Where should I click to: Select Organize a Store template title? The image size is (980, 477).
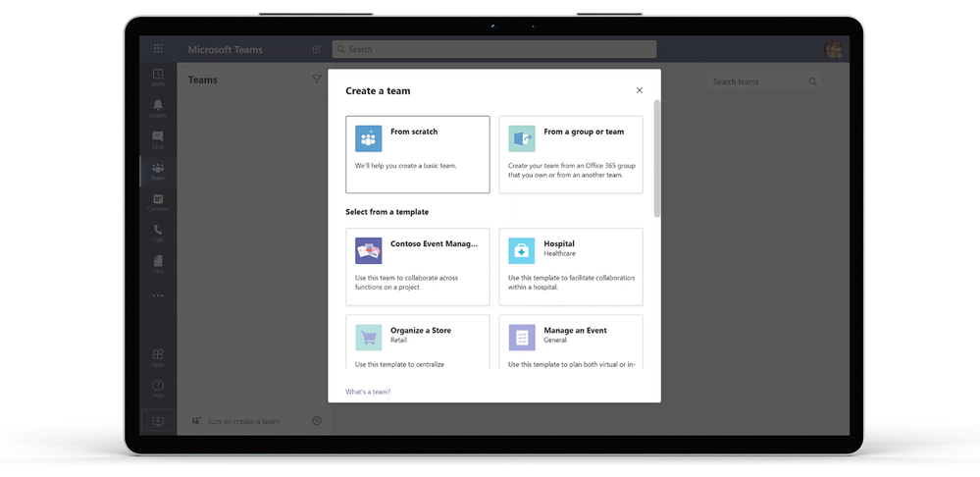pyautogui.click(x=421, y=330)
